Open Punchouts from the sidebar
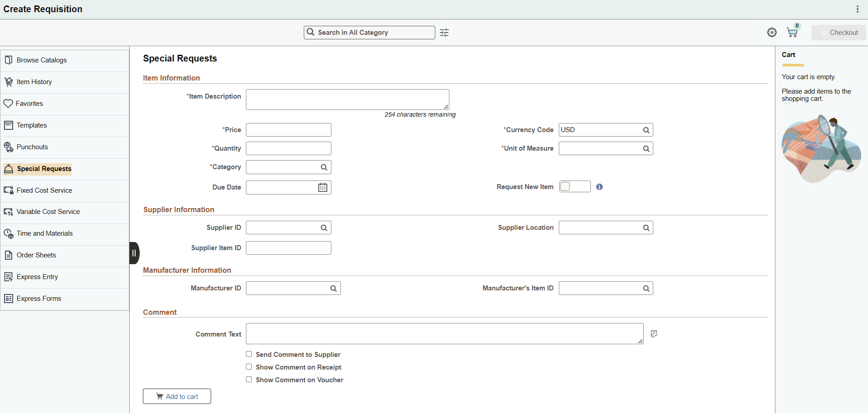 [65, 147]
